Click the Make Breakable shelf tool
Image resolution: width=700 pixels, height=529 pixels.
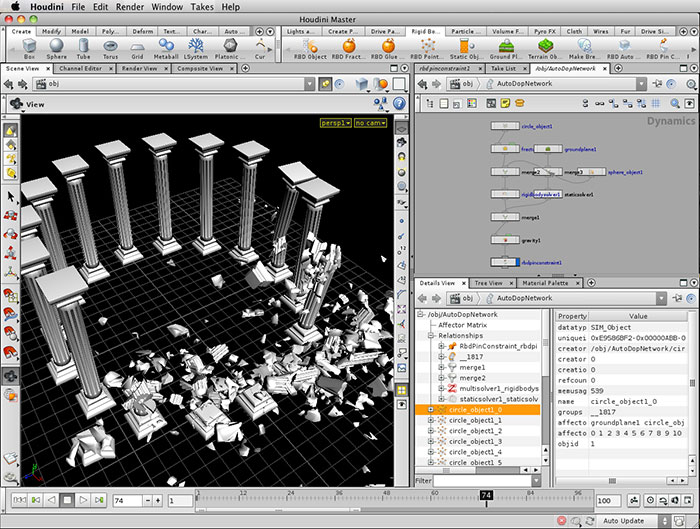[x=584, y=49]
